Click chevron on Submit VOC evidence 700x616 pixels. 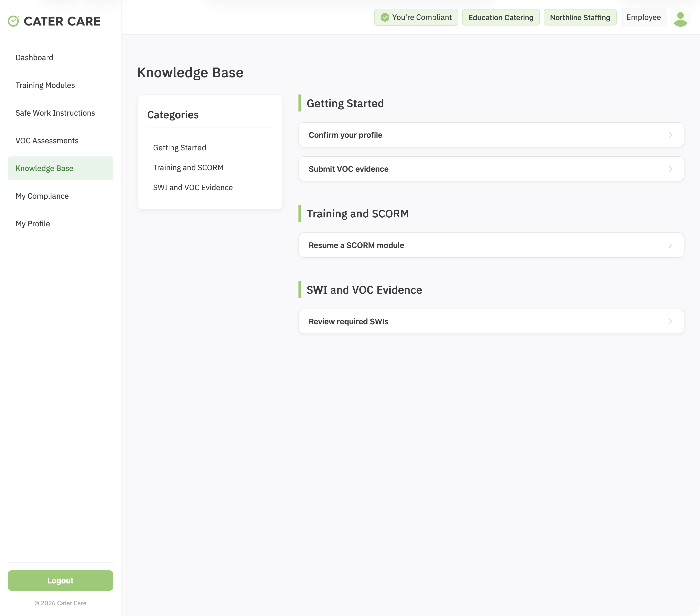[x=670, y=169]
